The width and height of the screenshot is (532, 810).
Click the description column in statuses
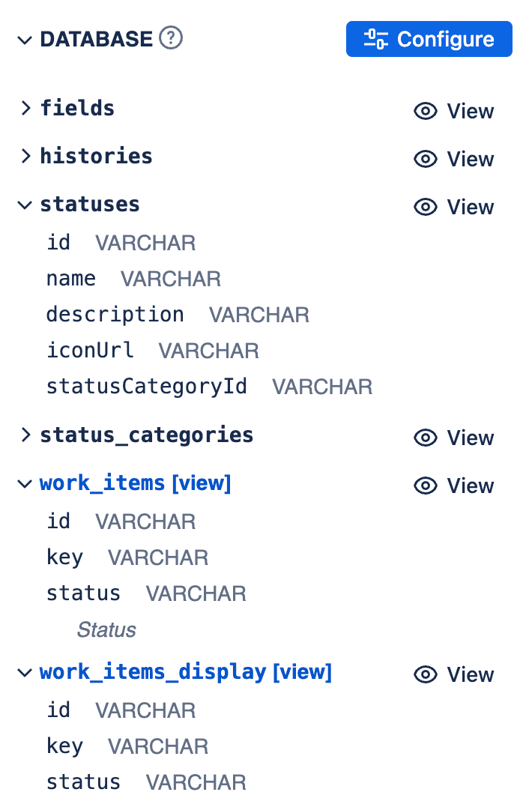coord(178,315)
